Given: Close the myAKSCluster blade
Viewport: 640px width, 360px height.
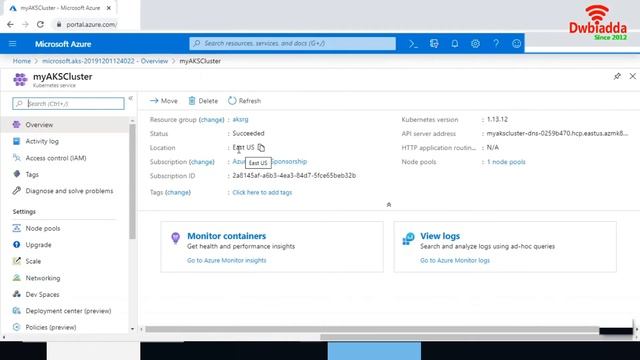Looking at the screenshot, I should tap(633, 76).
